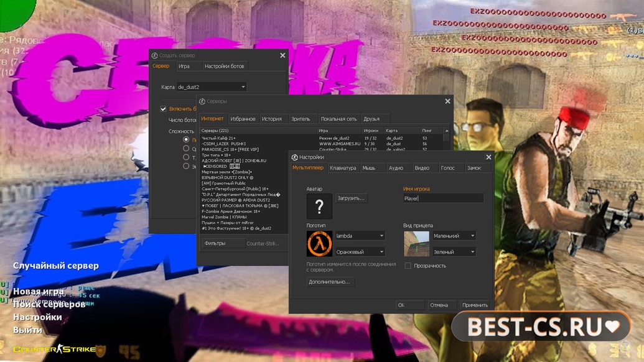
Task: Select the F-Zombie Армия Девчонок 18+ server
Action: [245, 211]
